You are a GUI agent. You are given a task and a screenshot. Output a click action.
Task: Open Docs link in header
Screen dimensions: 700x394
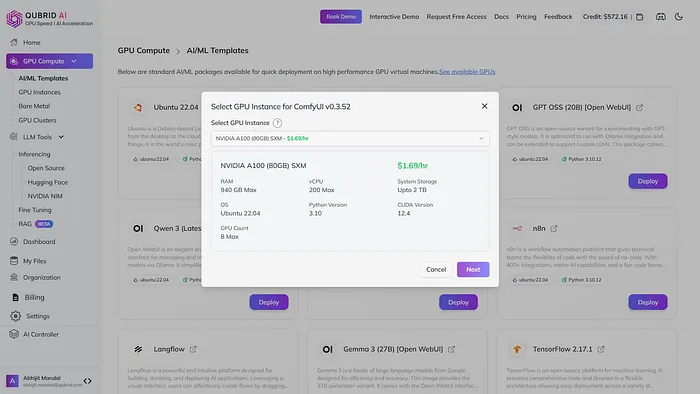pyautogui.click(x=501, y=17)
